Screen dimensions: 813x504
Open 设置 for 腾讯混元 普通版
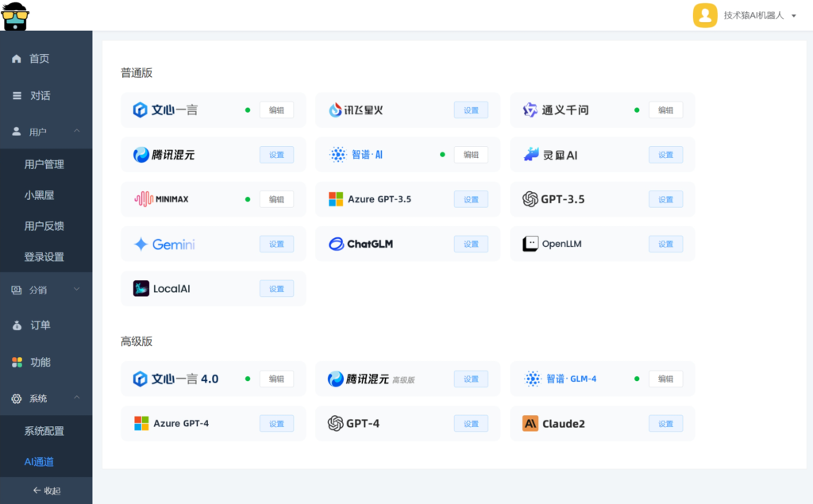click(276, 155)
